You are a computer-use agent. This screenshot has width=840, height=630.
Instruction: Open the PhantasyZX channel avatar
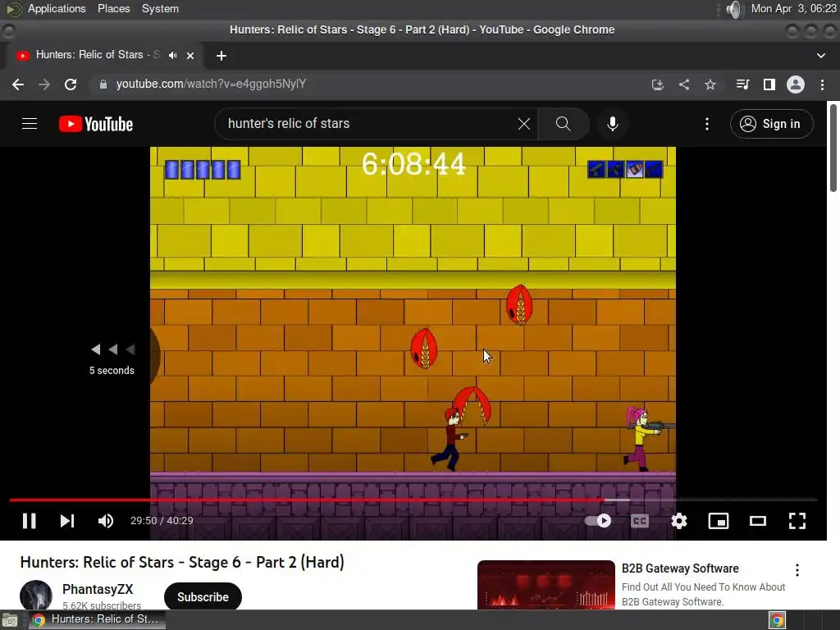36,596
